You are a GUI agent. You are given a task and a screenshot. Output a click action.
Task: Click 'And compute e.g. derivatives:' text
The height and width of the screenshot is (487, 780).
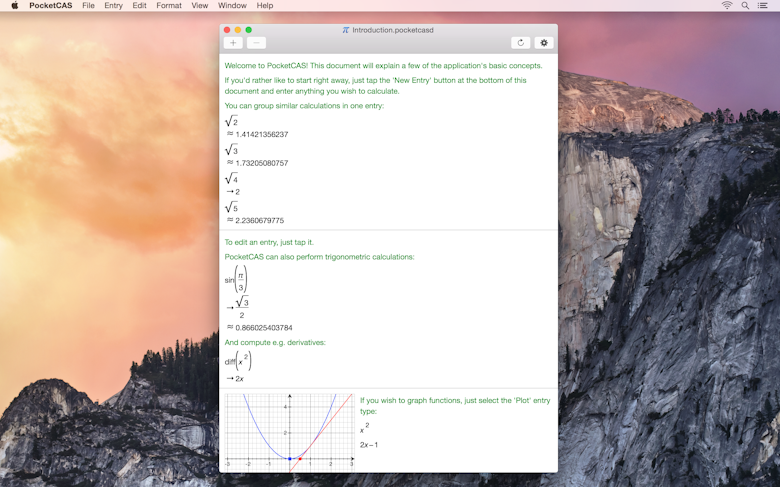tap(275, 342)
